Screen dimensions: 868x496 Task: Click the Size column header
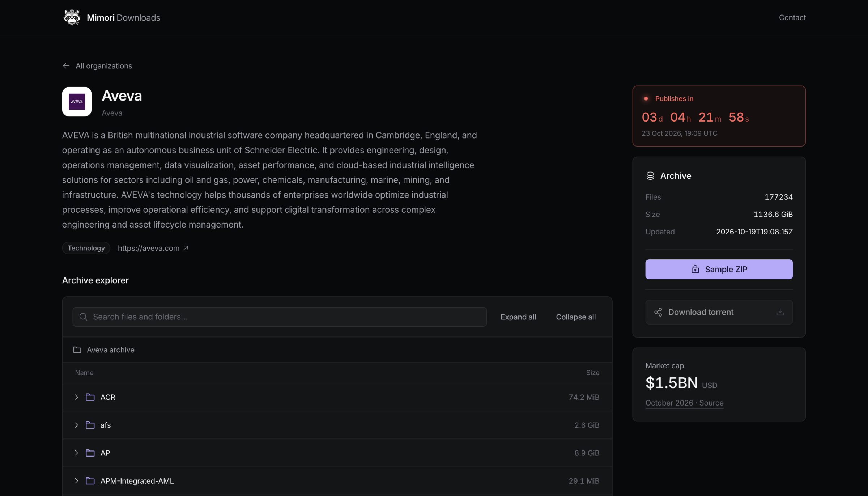[592, 373]
